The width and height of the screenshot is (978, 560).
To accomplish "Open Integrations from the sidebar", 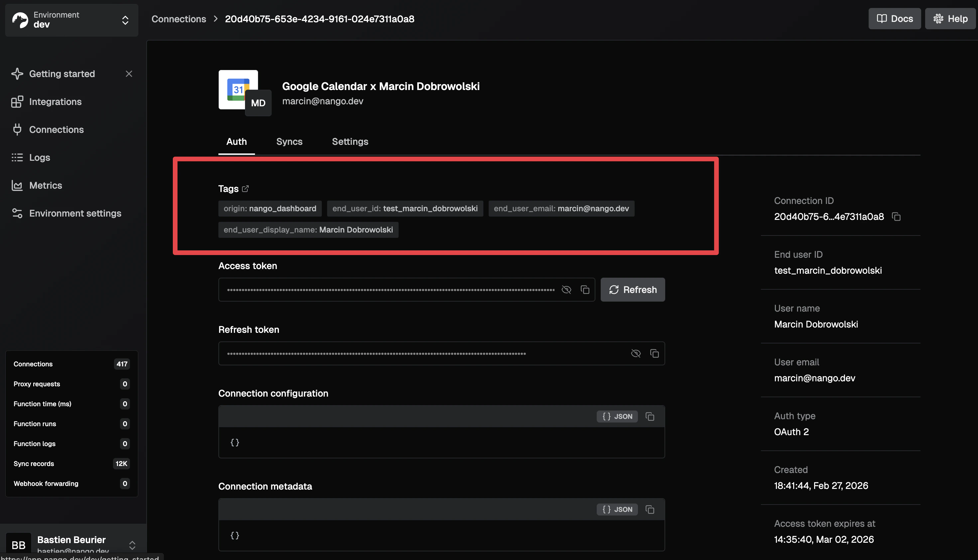I will (55, 102).
